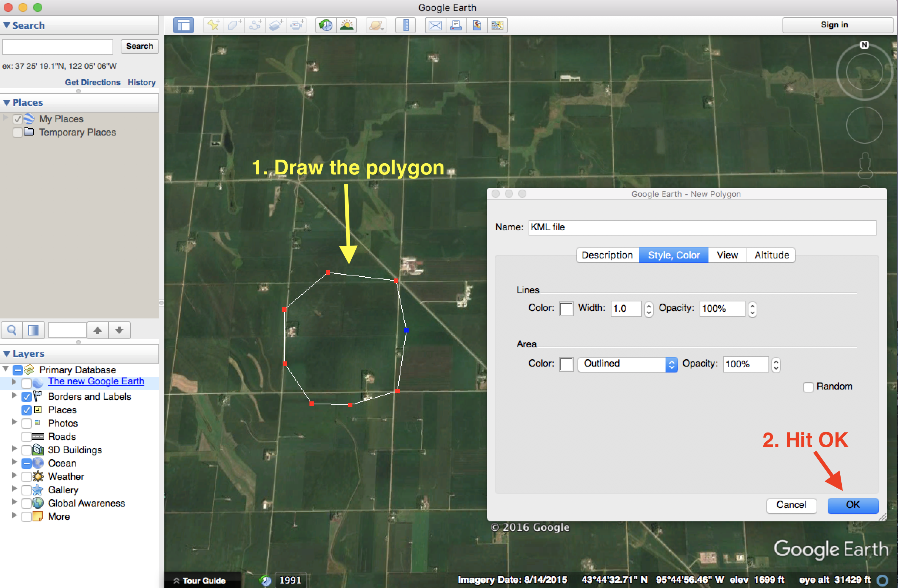Open the Add Image Overlay tool
The height and width of the screenshot is (588, 898).
pyautogui.click(x=276, y=25)
